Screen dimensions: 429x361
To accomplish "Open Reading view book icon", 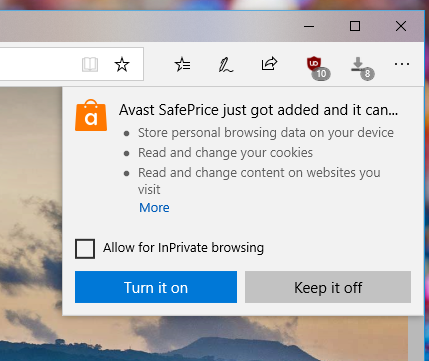I will [90, 64].
